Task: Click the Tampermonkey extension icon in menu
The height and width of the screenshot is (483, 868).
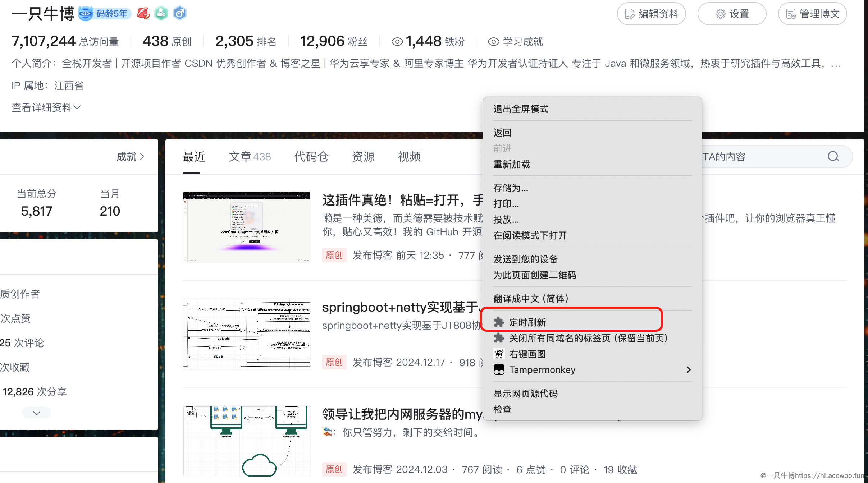Action: (x=499, y=370)
